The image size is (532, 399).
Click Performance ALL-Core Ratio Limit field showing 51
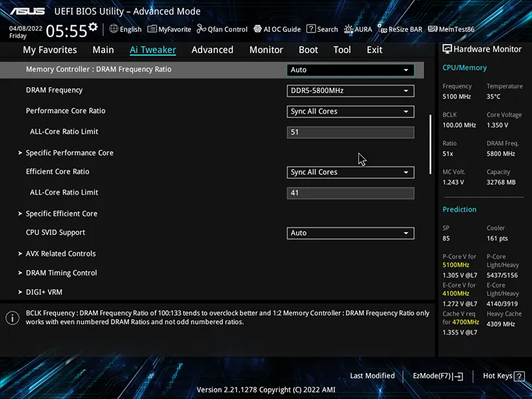tap(350, 132)
